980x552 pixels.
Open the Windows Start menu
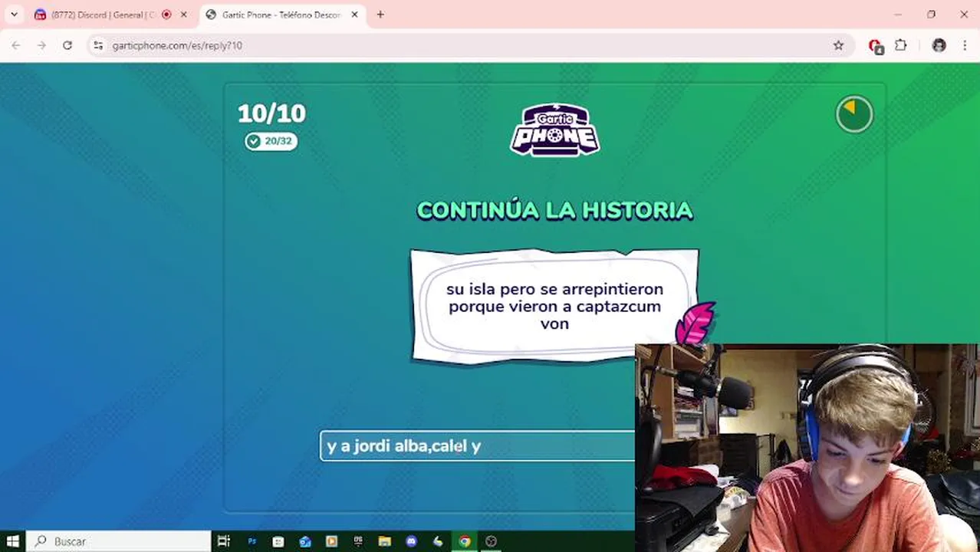tap(13, 541)
